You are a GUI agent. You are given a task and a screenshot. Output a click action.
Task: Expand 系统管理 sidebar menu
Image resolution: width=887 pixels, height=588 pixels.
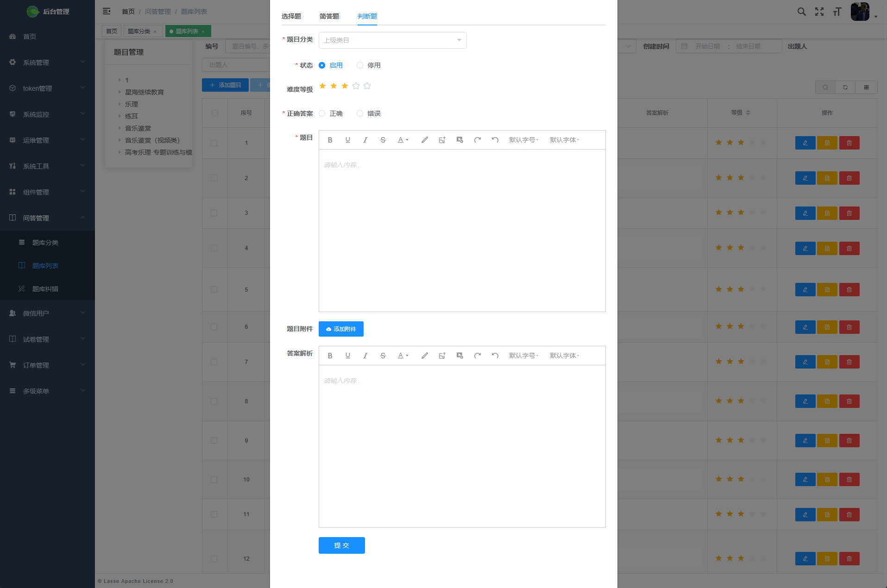click(47, 62)
